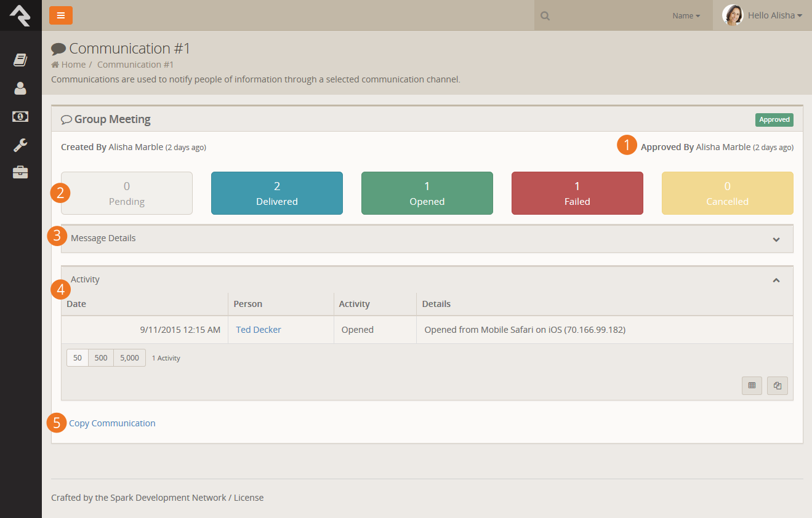Set page size to 50

(78, 358)
